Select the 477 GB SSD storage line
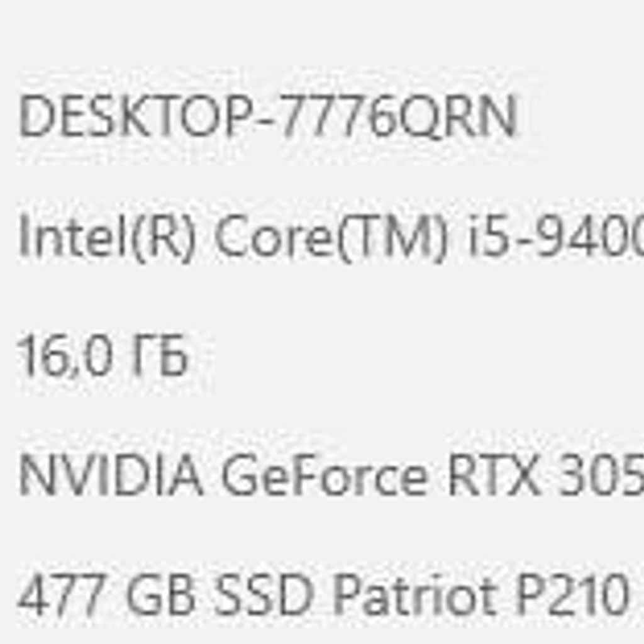644x644 pixels. click(323, 595)
